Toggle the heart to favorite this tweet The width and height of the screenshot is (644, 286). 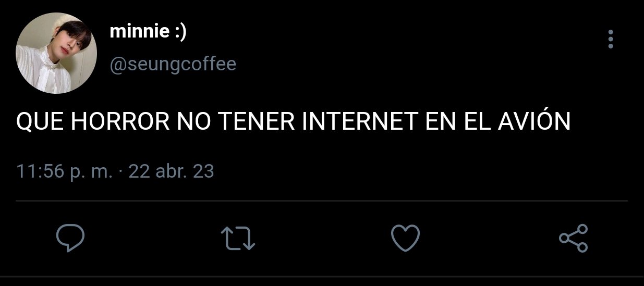(405, 238)
